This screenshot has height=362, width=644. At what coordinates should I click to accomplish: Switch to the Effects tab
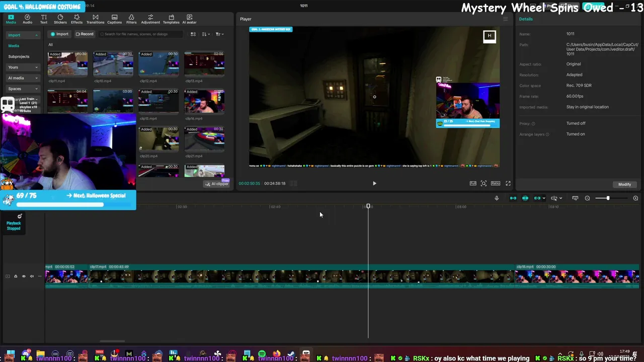(x=76, y=19)
